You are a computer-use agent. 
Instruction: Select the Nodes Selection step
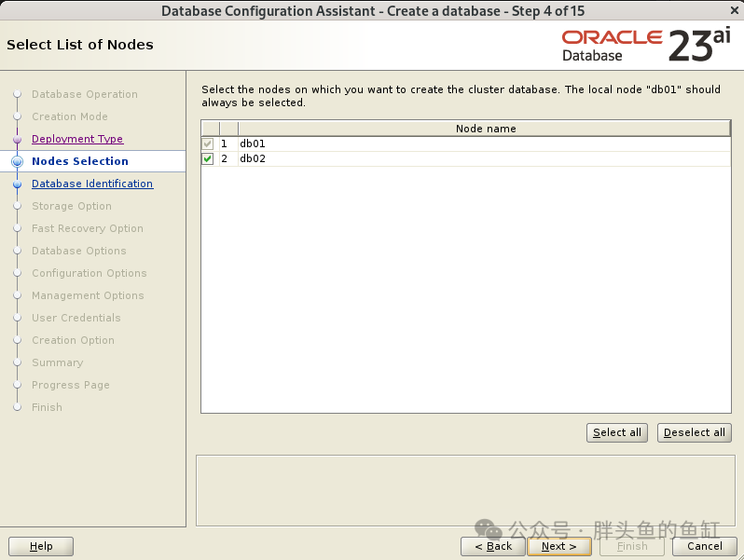pos(80,161)
